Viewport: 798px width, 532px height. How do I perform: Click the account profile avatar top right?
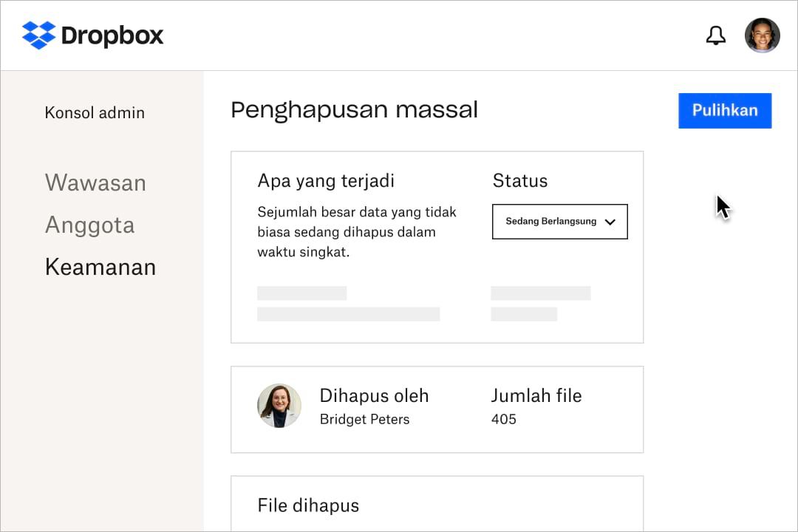click(762, 35)
